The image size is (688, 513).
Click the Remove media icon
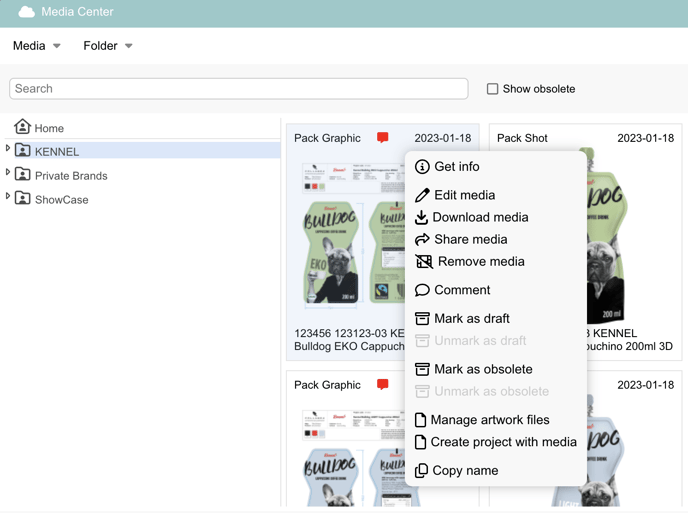click(424, 262)
